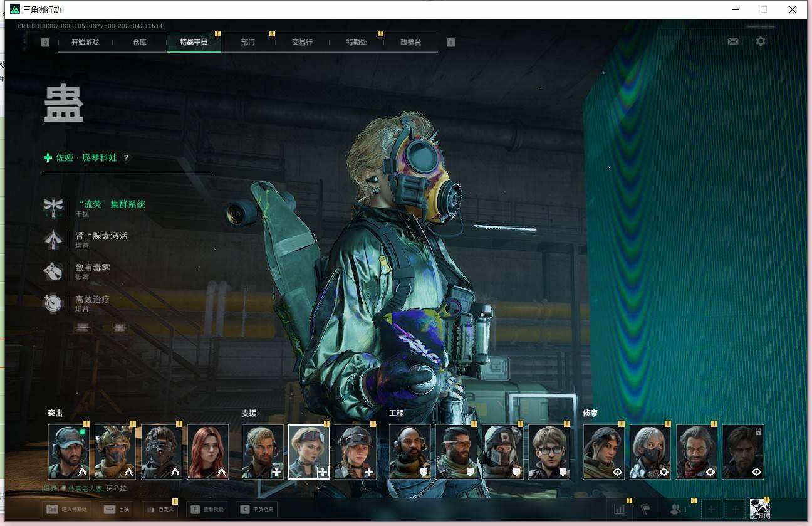812x526 pixels.
Task: Click the 侦察 class label
Action: coord(590,413)
